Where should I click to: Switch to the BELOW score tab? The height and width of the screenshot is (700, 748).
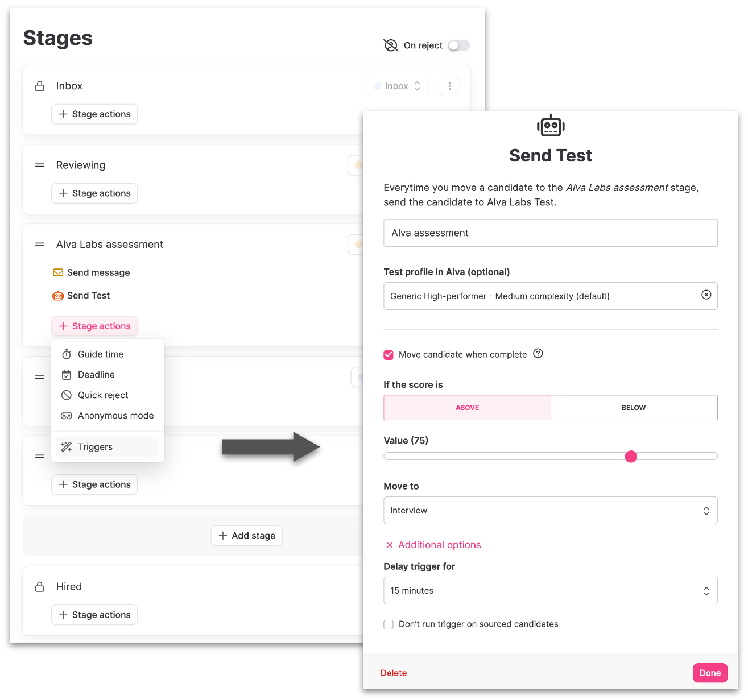click(633, 407)
